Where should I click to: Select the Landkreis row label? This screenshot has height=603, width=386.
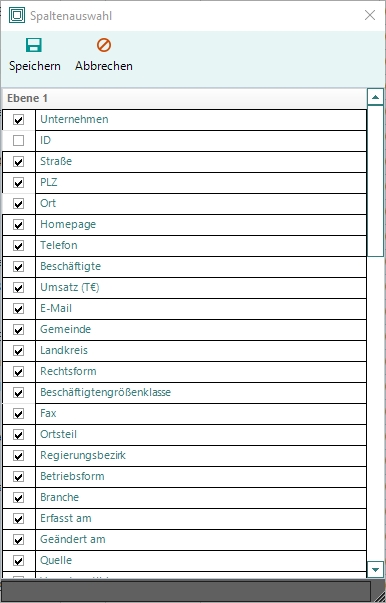point(64,350)
